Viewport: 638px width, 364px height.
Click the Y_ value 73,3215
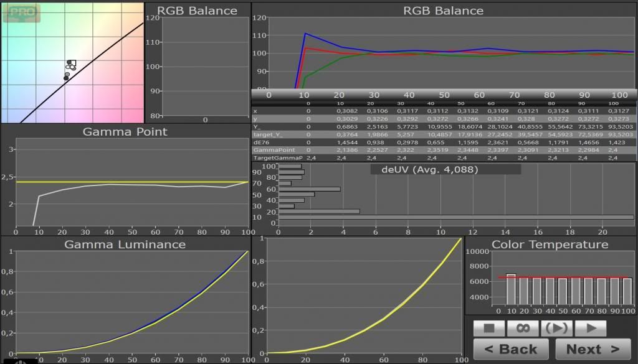pos(590,127)
